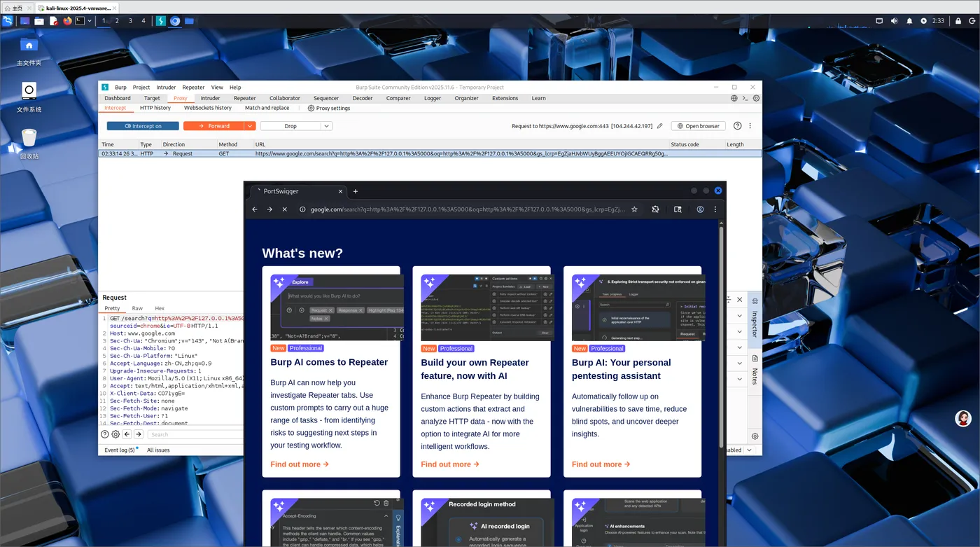Select the intercepted GET request row
Viewport: 980px width, 547px height.
tap(430, 153)
